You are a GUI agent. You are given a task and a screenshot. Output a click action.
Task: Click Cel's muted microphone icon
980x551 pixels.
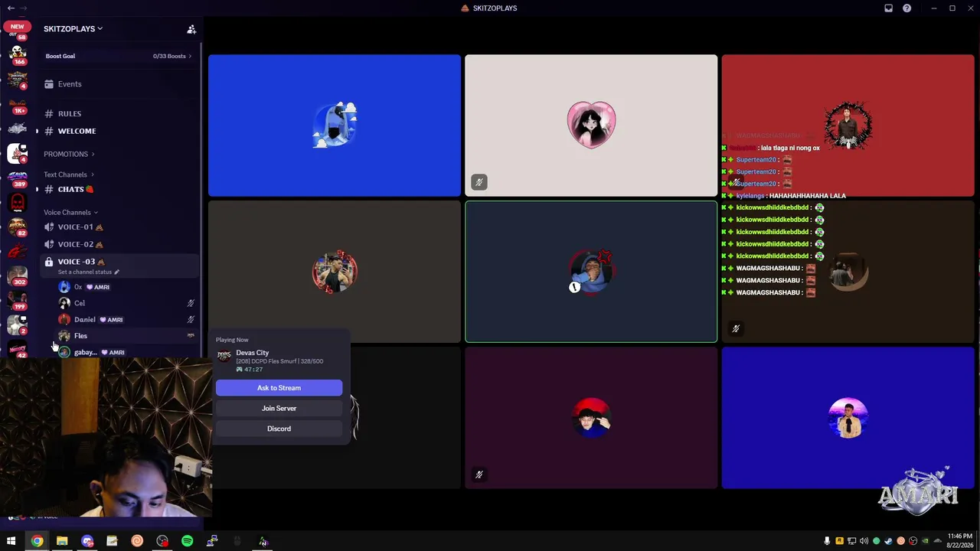191,303
